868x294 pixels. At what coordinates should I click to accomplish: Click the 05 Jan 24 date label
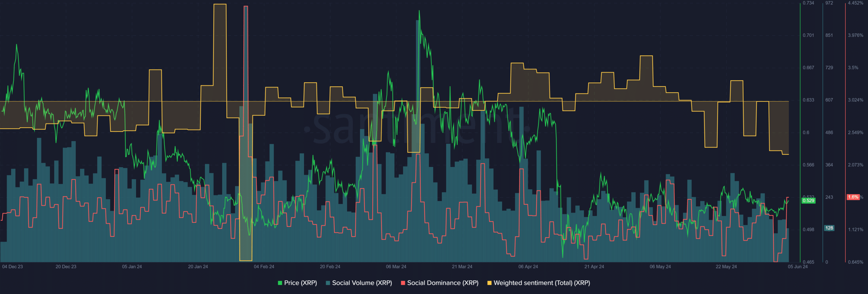[132, 267]
